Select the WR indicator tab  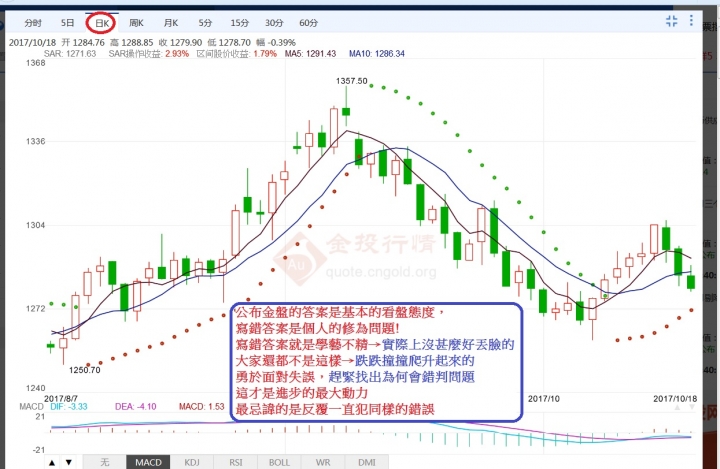323,462
